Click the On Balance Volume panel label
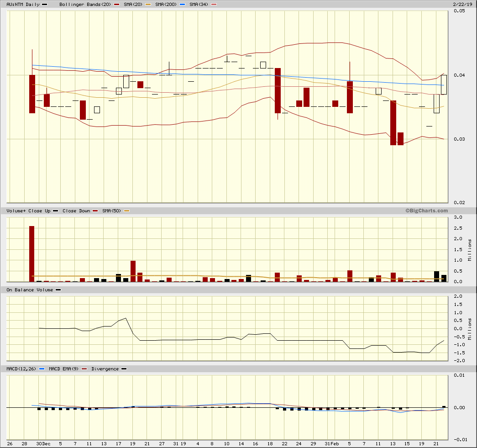Viewport: 477px width, 448px height. (x=30, y=290)
